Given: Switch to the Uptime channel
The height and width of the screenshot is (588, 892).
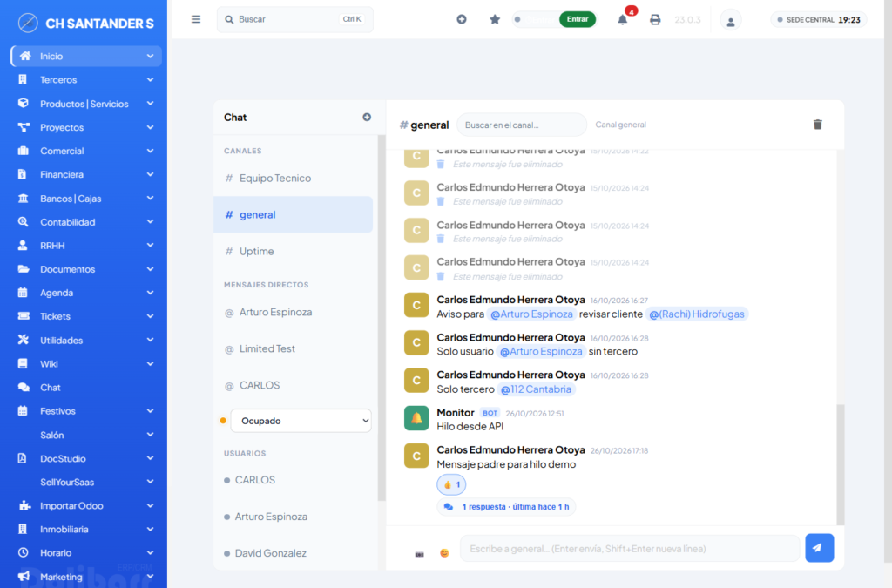Looking at the screenshot, I should [x=293, y=251].
